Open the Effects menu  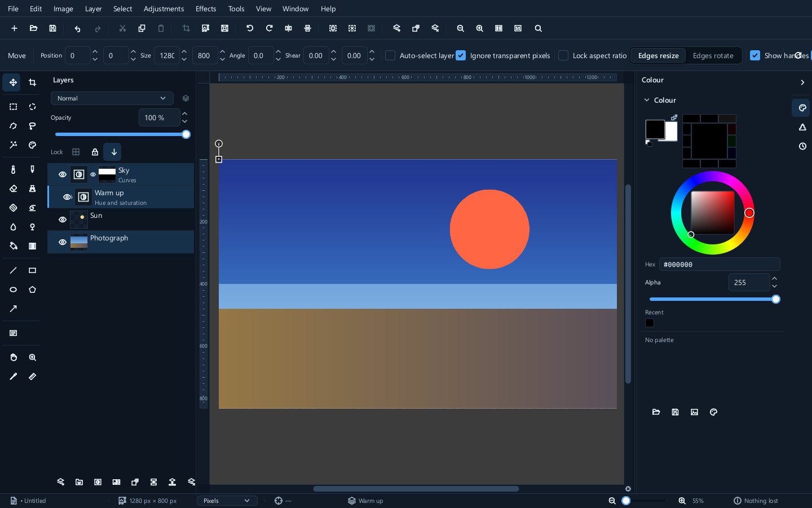point(206,8)
